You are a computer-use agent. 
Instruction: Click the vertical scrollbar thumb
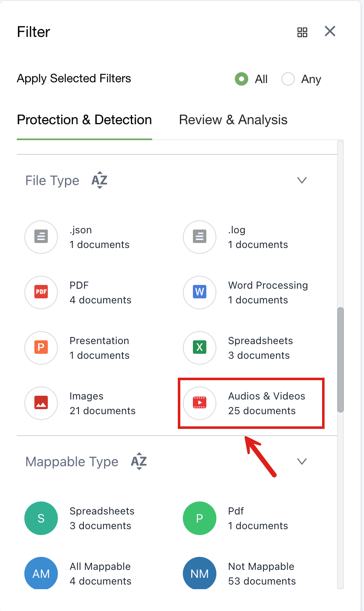[341, 360]
